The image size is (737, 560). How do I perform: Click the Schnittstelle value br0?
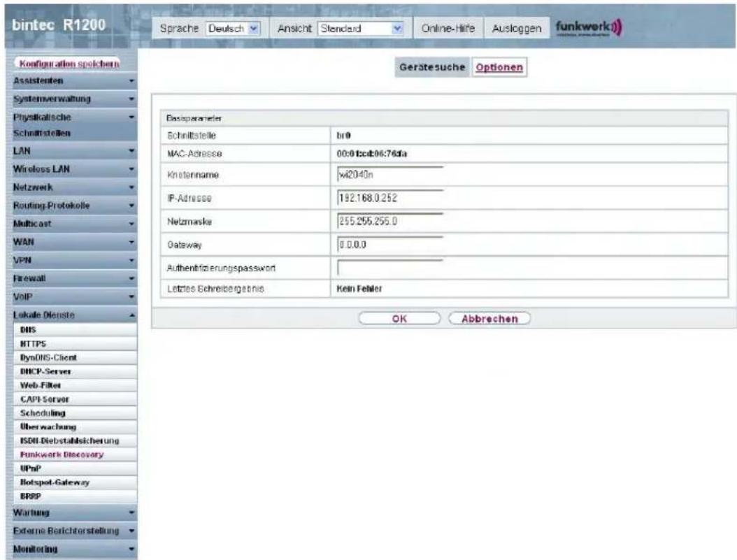[343, 136]
